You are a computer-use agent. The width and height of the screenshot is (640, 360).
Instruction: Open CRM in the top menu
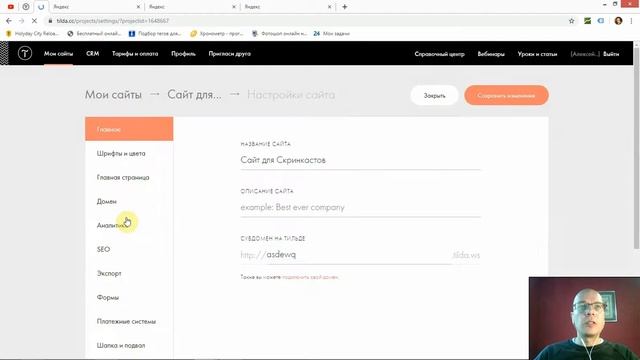coord(93,53)
